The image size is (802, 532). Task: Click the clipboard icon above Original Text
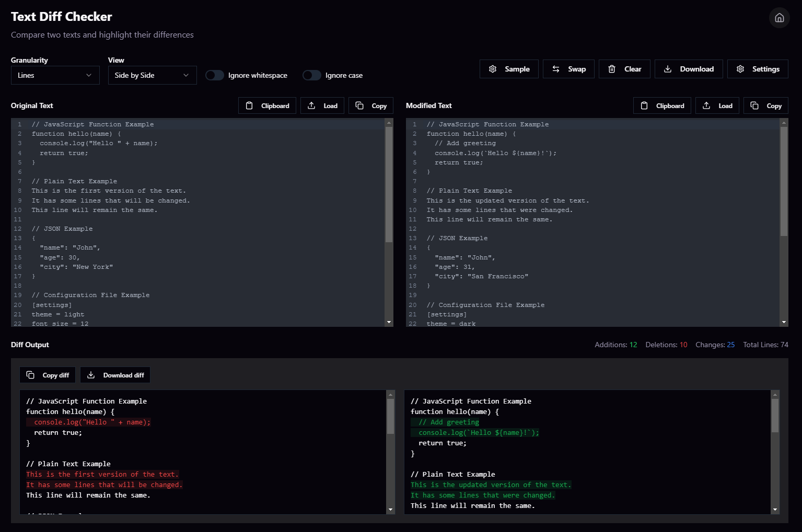tap(249, 105)
